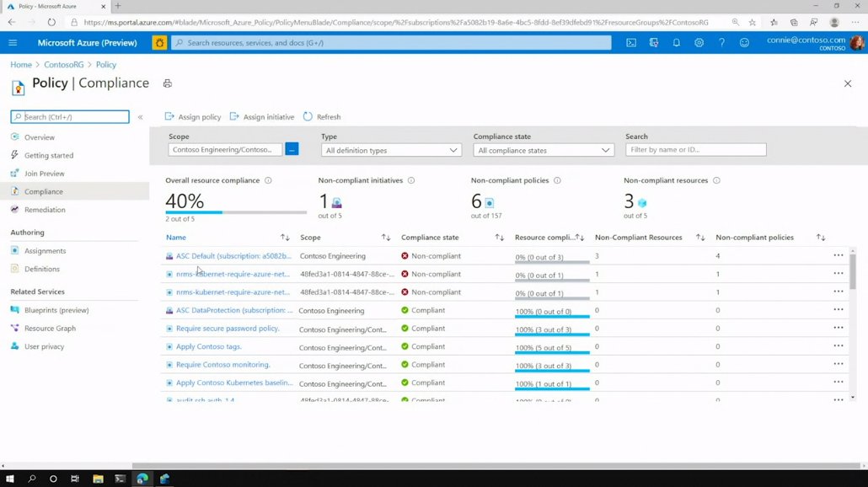Expand the Compliance state dropdown
The width and height of the screenshot is (868, 487).
coord(544,150)
